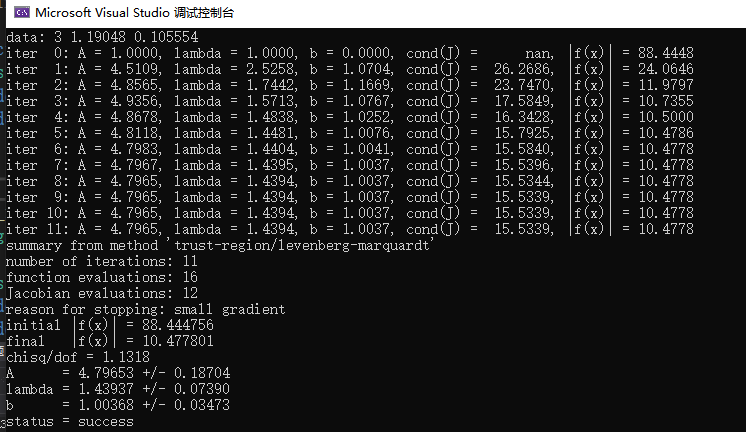This screenshot has width=746, height=432.
Task: Click 'Jacobian evaluations: 12' line
Action: click(x=102, y=293)
